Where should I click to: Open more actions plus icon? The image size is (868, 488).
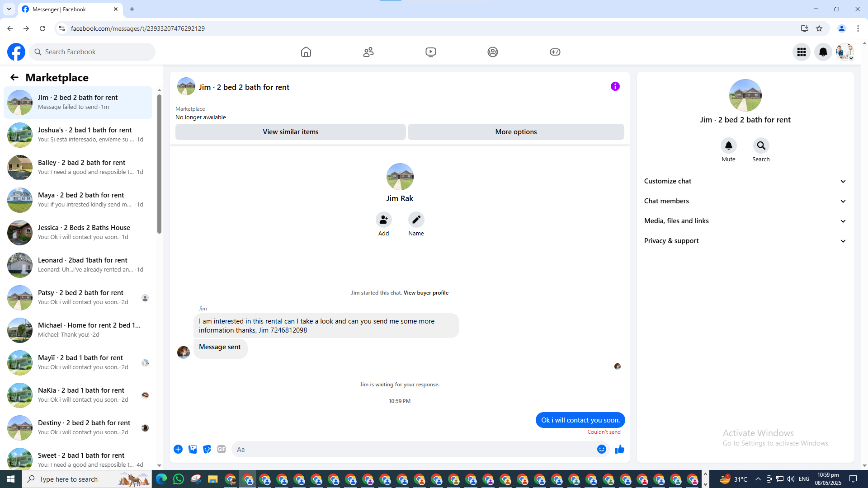[x=178, y=449]
